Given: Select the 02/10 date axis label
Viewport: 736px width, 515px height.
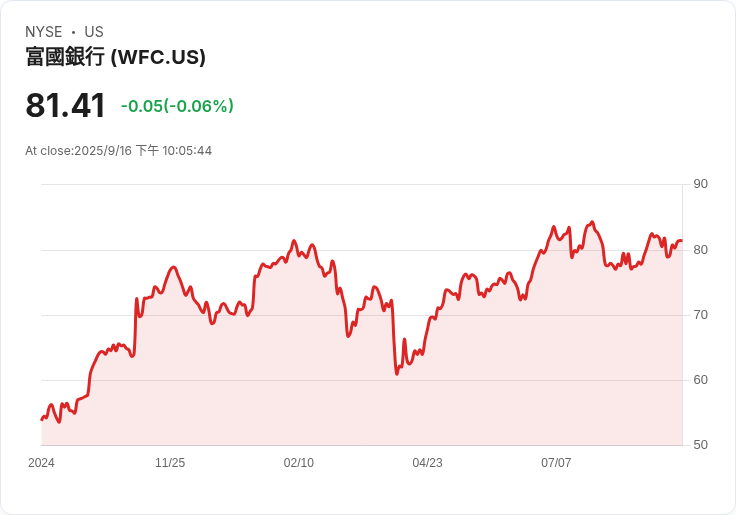Looking at the screenshot, I should click(x=298, y=463).
